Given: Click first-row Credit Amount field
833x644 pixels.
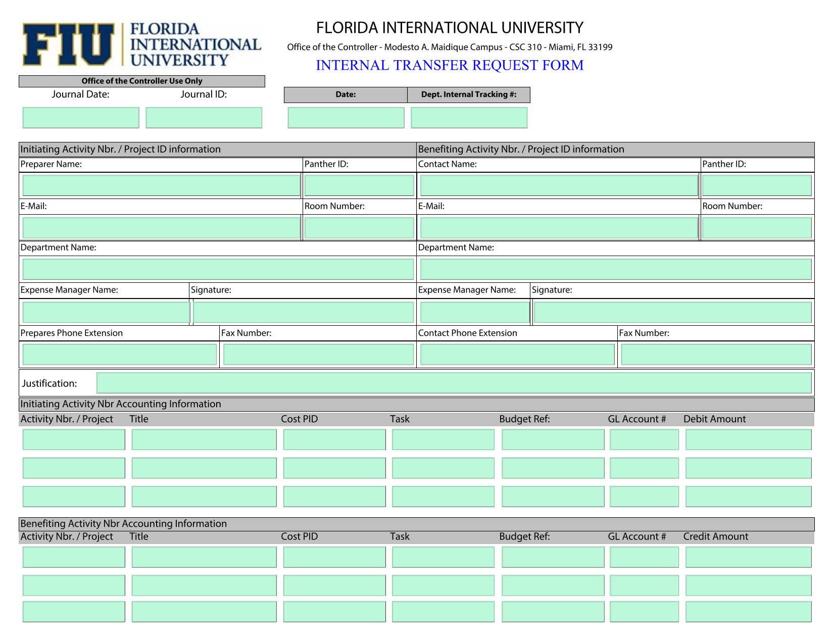Looking at the screenshot, I should tap(749, 557).
